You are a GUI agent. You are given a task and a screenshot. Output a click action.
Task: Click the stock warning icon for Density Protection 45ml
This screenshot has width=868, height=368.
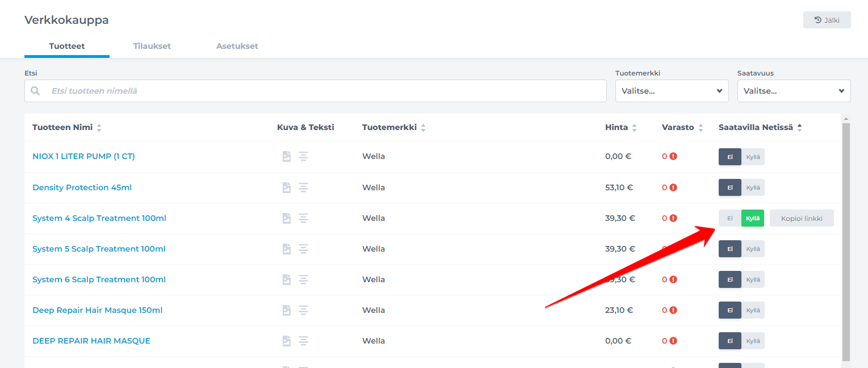[x=673, y=187]
